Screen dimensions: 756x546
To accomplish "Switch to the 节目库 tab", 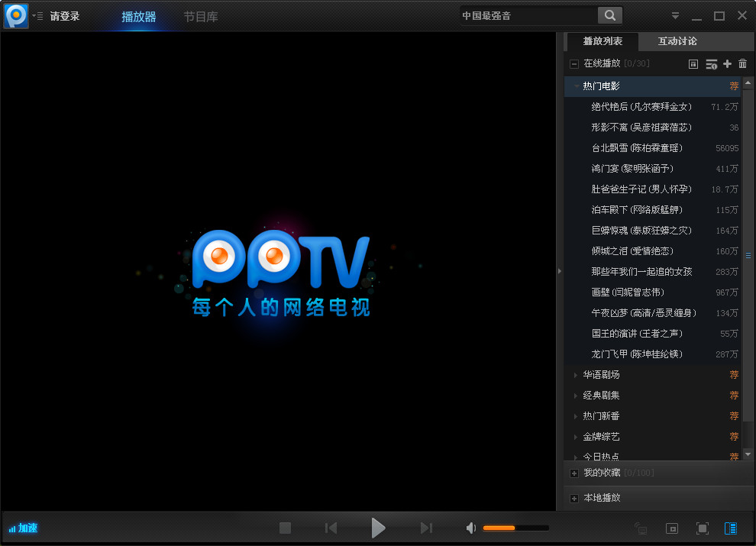I will click(201, 16).
